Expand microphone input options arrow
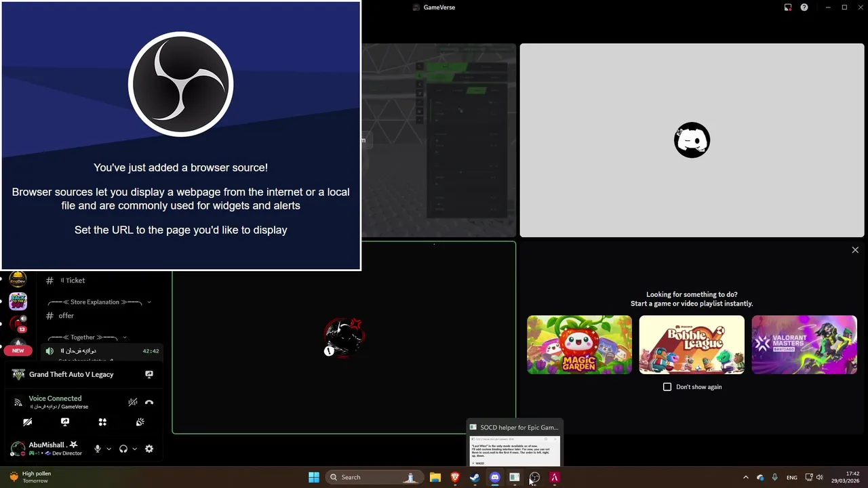The image size is (868, 488). [108, 449]
